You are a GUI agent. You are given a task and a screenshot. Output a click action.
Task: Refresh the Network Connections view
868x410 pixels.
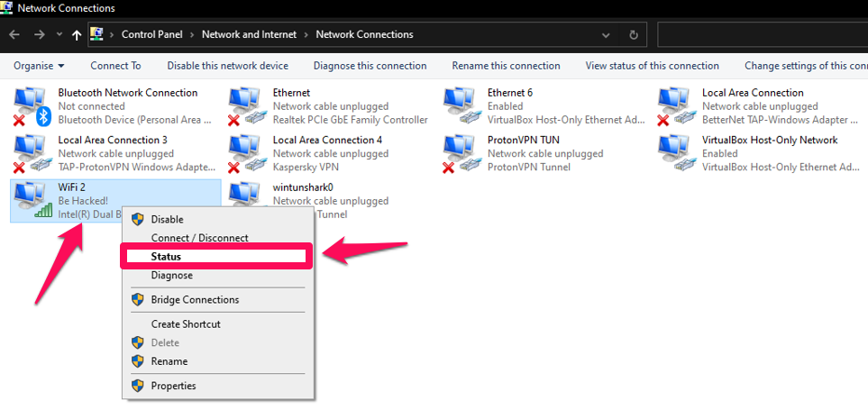[x=634, y=34]
